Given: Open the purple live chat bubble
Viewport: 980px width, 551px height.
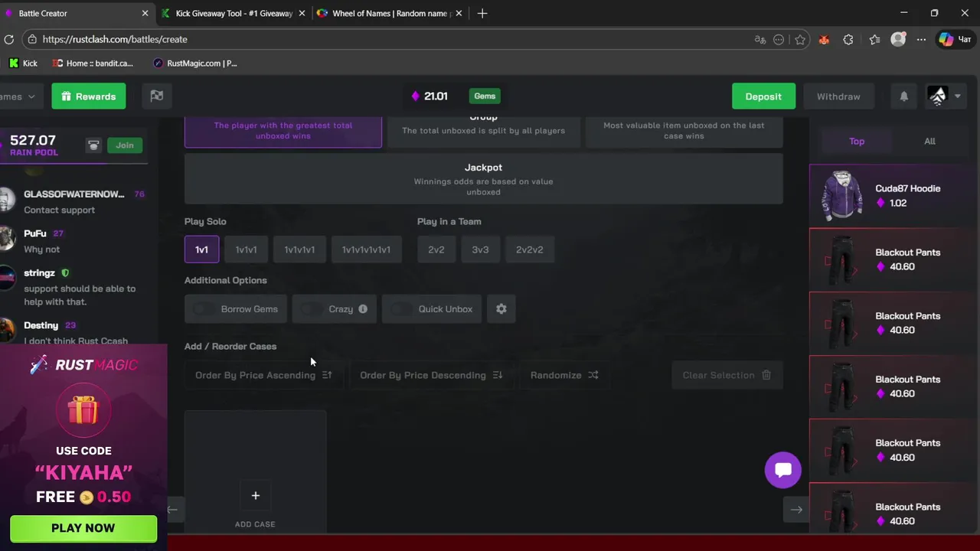Looking at the screenshot, I should pyautogui.click(x=782, y=470).
